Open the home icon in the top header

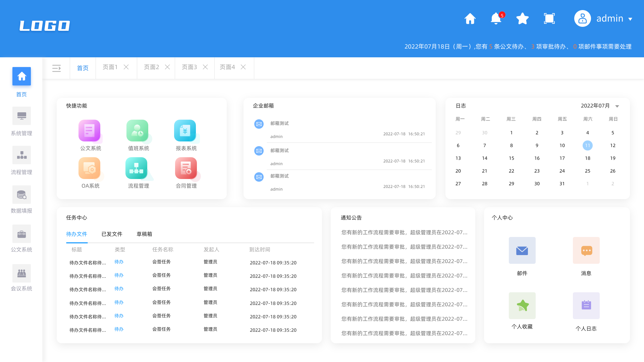tap(470, 18)
